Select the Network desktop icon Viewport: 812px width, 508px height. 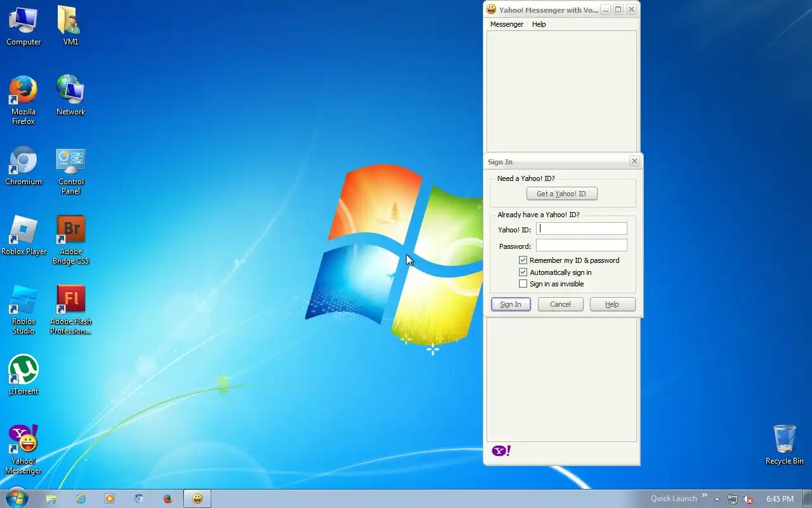(70, 96)
